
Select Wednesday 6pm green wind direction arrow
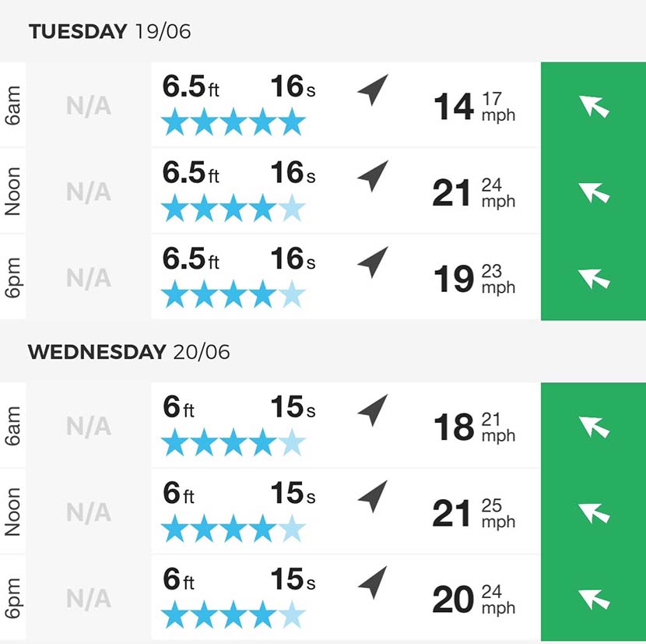(x=594, y=599)
